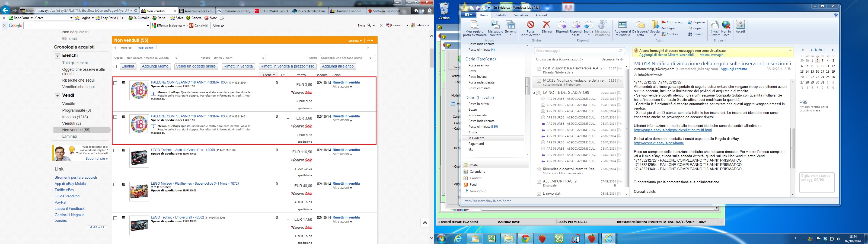Click the Sposta in ribbon icon

point(655,28)
